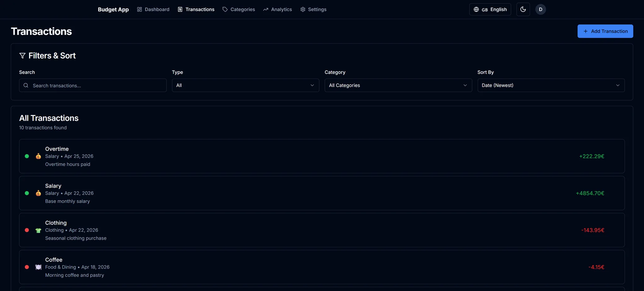Open the GB English language selector
The height and width of the screenshot is (291, 644).
pyautogui.click(x=490, y=9)
